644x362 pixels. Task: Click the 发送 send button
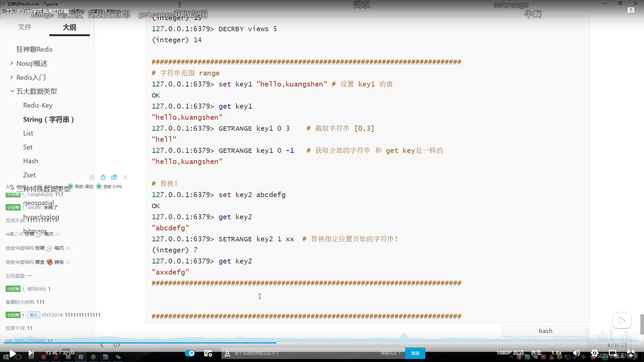(x=415, y=353)
